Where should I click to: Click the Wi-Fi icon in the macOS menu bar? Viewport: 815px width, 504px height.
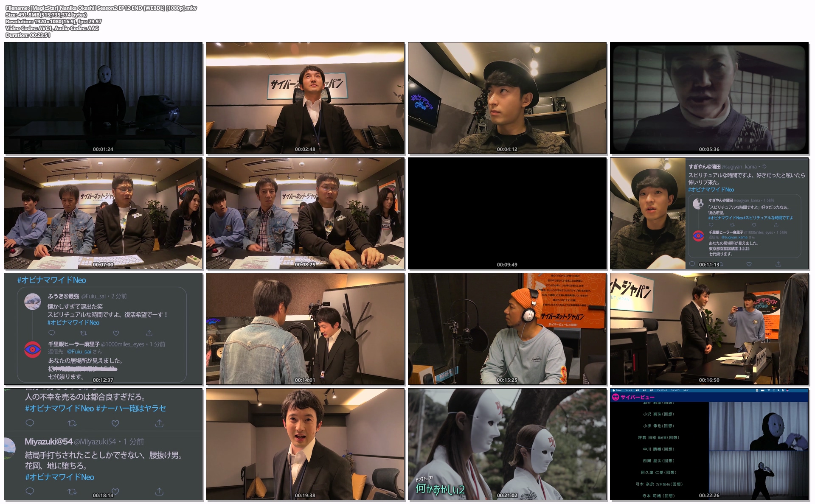[x=769, y=390]
